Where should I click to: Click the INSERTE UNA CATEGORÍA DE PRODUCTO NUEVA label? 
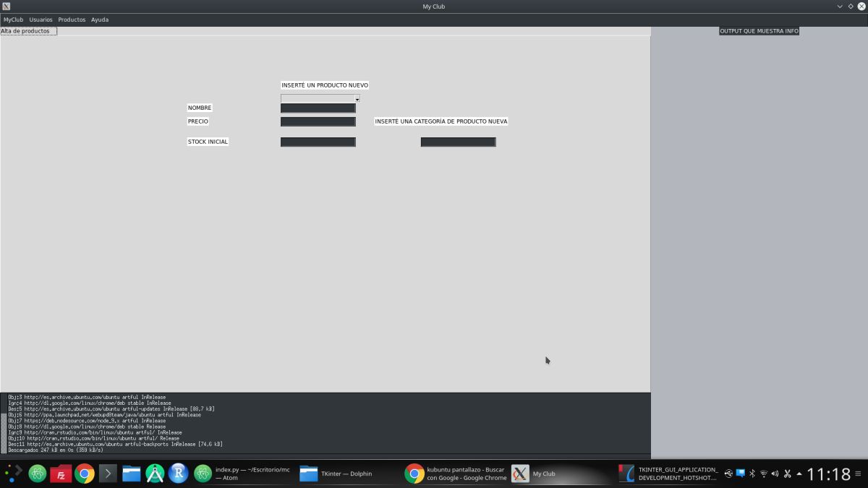pos(441,121)
